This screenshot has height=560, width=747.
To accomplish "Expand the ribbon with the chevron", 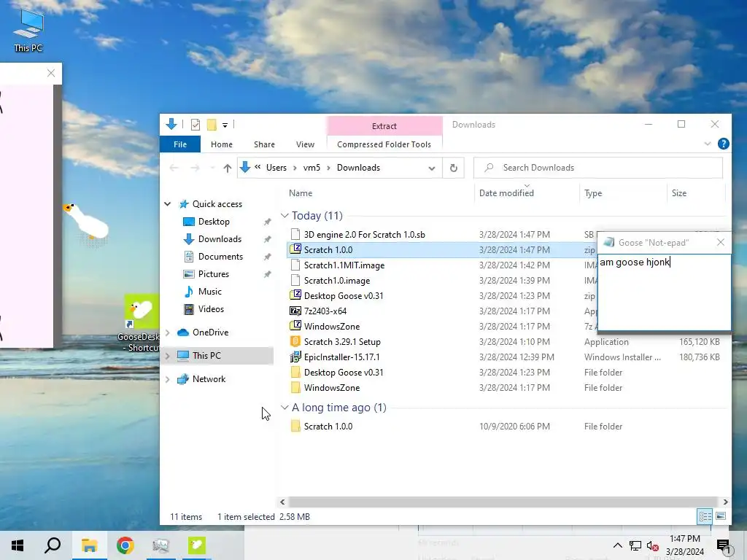I will click(x=708, y=144).
